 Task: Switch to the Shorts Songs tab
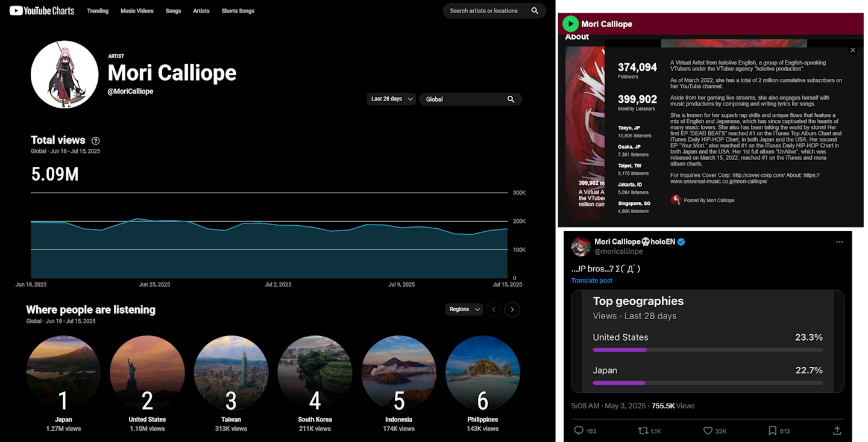pos(237,11)
